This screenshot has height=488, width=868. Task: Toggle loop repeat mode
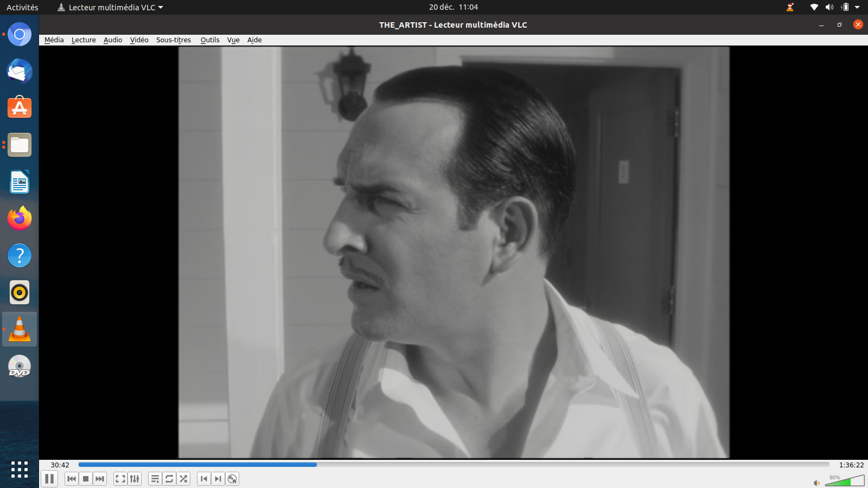tap(169, 479)
